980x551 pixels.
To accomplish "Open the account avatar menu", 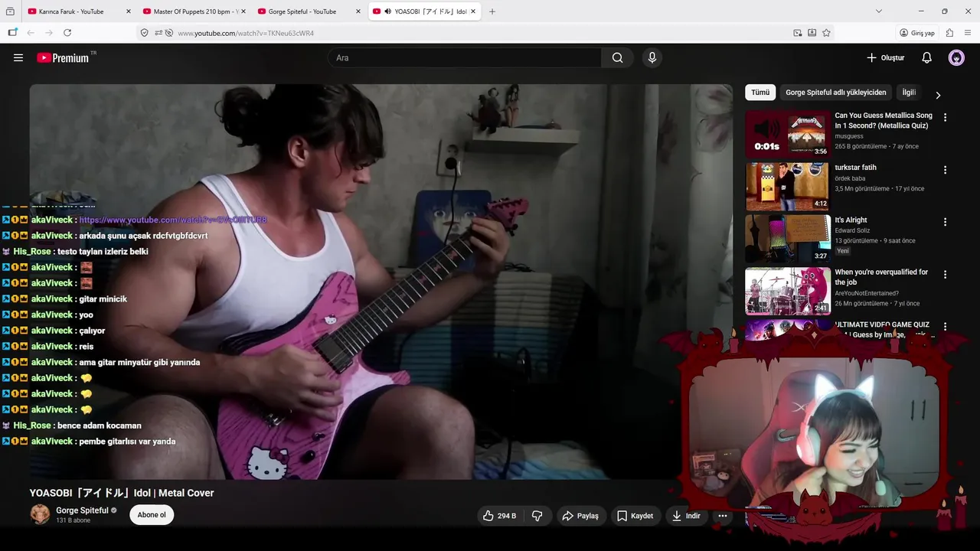I will (956, 57).
